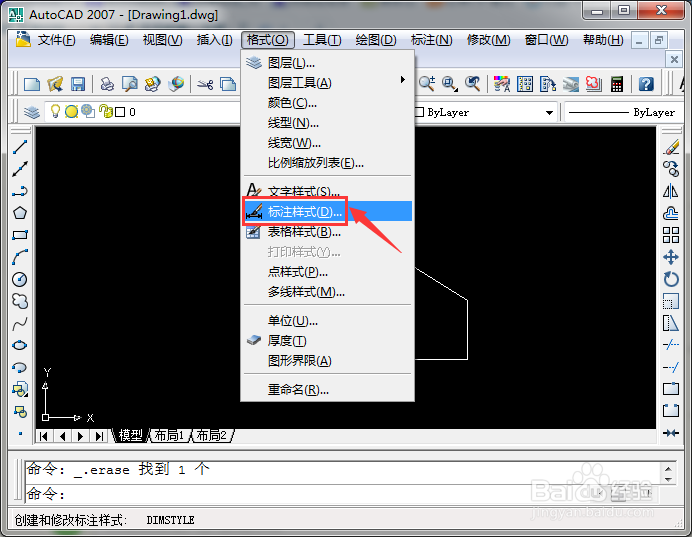Select the Mirror modify tool
The width and height of the screenshot is (692, 537).
pos(671,191)
